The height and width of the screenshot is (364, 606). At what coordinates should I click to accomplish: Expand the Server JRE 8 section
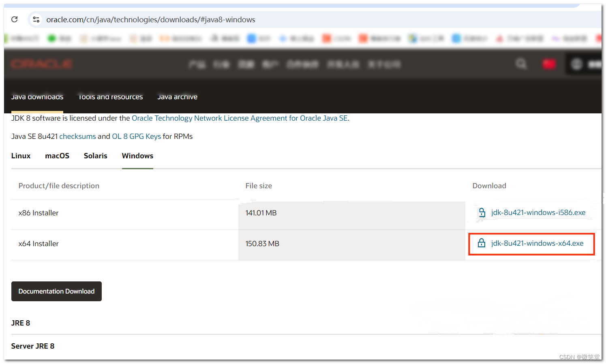(33, 346)
